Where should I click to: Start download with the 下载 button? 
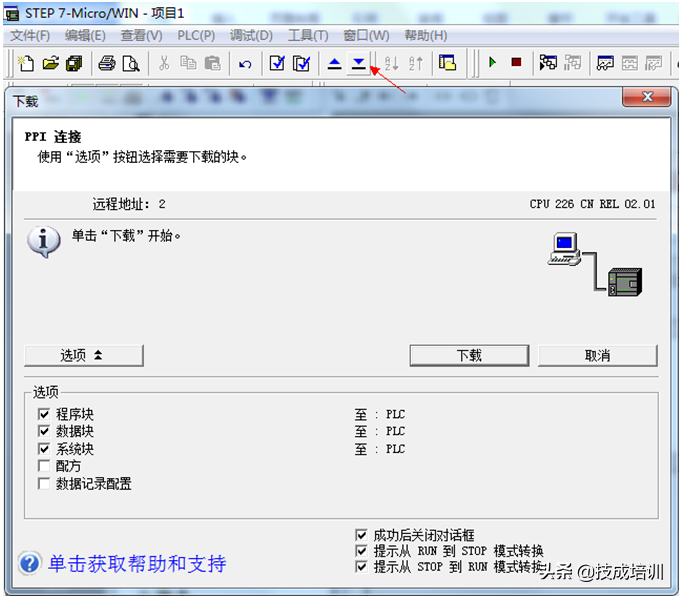[469, 356]
